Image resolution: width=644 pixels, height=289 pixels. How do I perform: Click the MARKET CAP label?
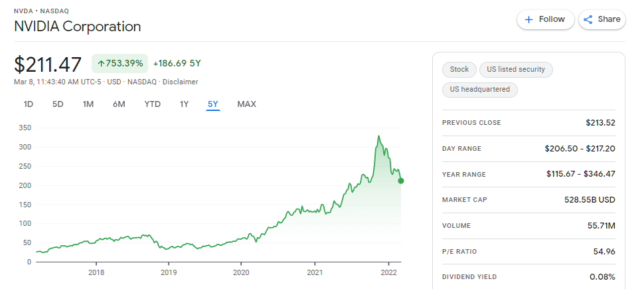click(465, 200)
